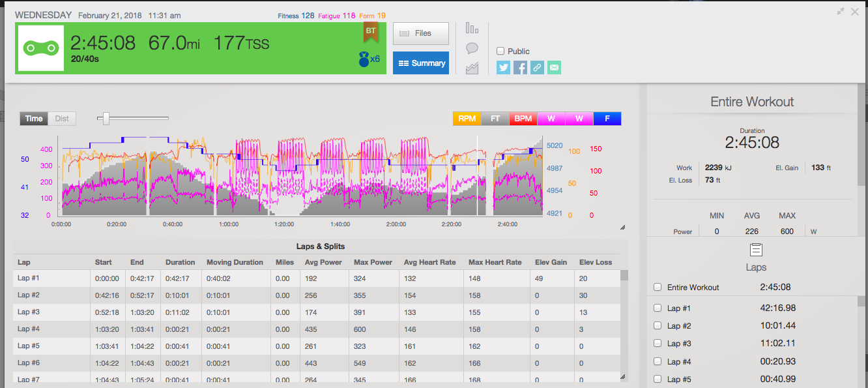This screenshot has height=388, width=868.
Task: Click the Summary button
Action: point(420,63)
